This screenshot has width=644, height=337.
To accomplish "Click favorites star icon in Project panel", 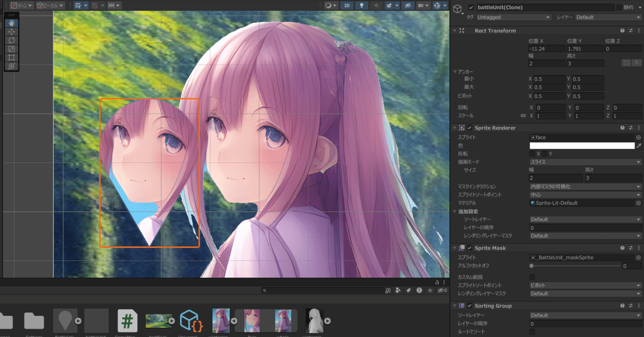I will pos(429,290).
